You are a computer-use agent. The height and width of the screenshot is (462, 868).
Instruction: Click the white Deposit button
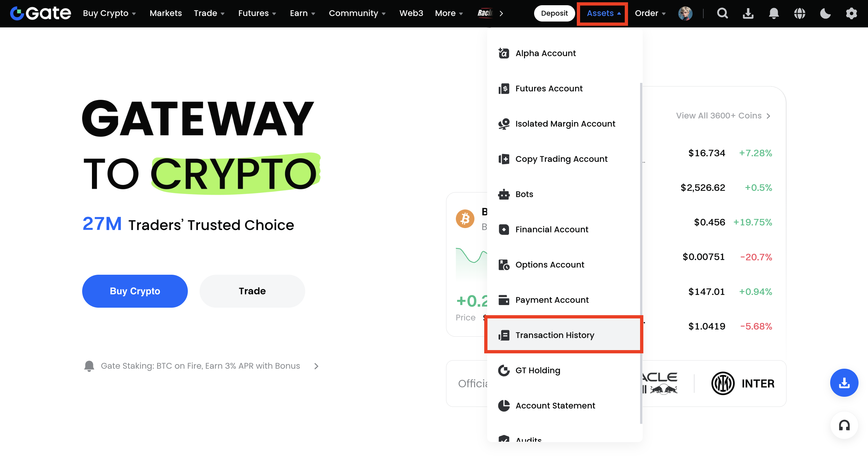554,13
